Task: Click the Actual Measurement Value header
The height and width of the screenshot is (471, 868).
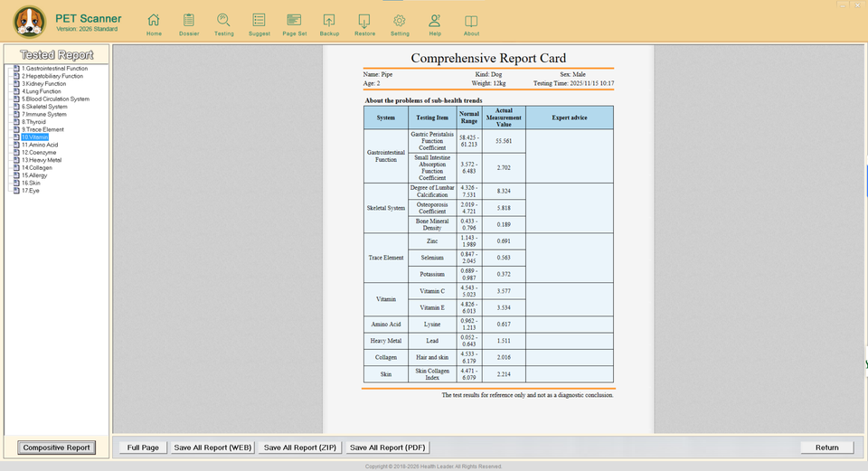Action: tap(504, 118)
